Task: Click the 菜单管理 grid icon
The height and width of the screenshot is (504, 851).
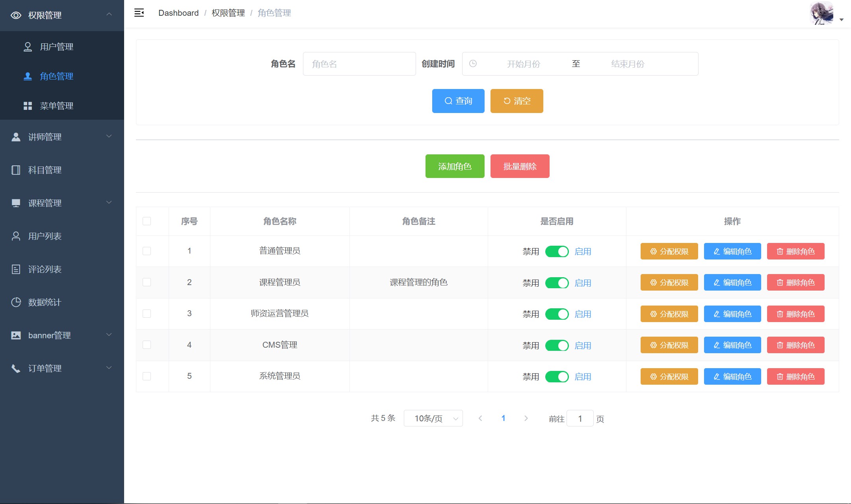Action: 28,106
